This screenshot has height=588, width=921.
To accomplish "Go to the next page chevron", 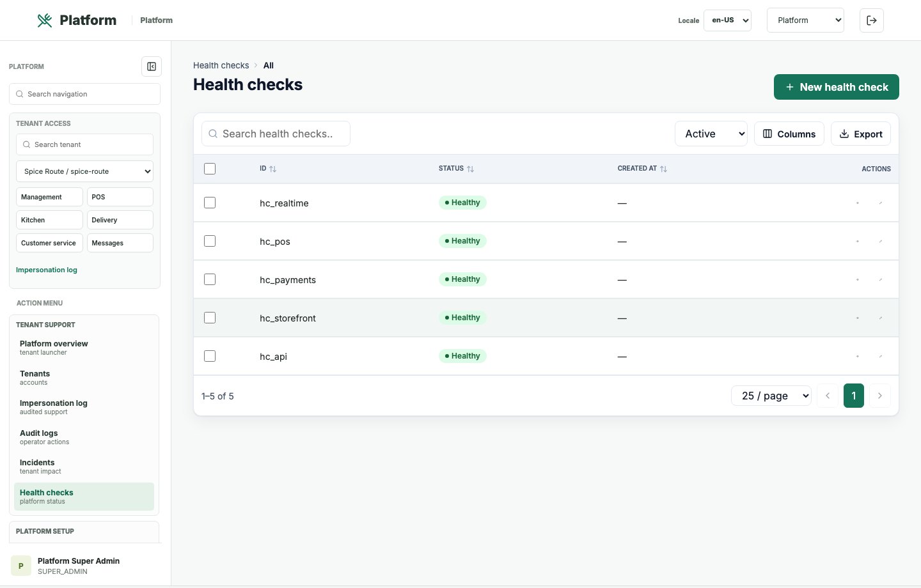I will (880, 396).
